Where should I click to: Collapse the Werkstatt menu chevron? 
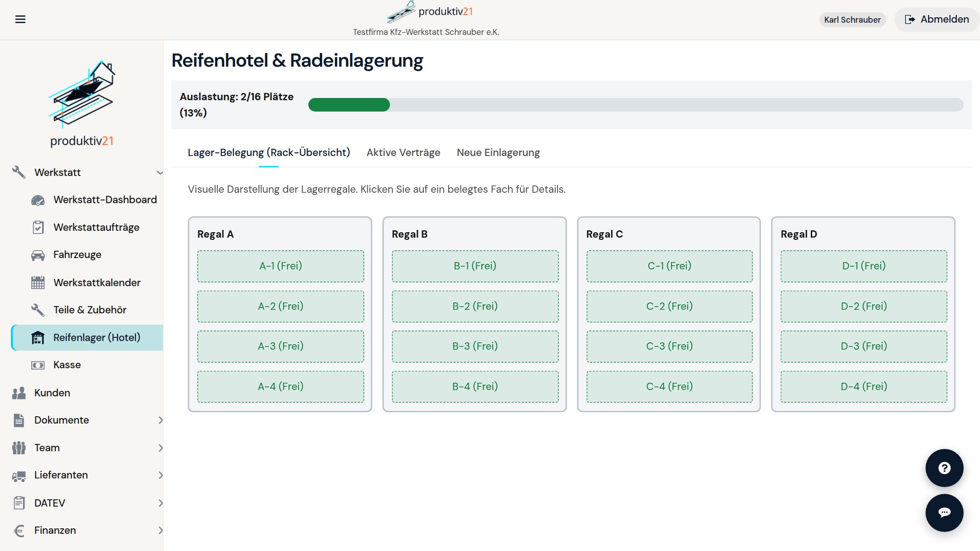point(159,173)
